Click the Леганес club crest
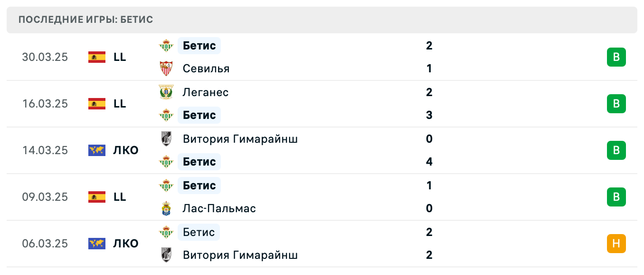 tap(167, 92)
